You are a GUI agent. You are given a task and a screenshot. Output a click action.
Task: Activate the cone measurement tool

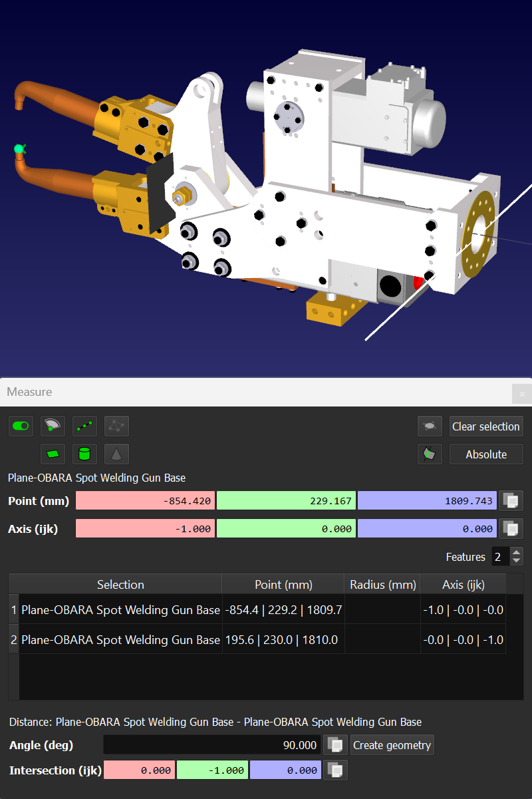pos(116,454)
